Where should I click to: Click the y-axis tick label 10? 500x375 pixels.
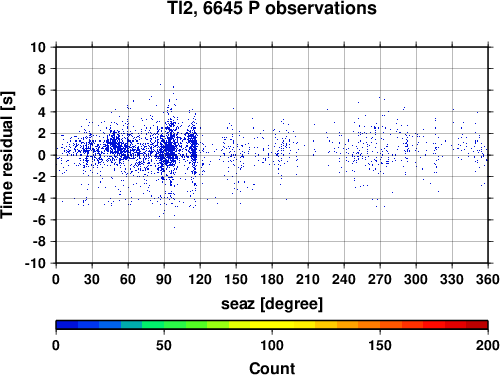point(38,47)
